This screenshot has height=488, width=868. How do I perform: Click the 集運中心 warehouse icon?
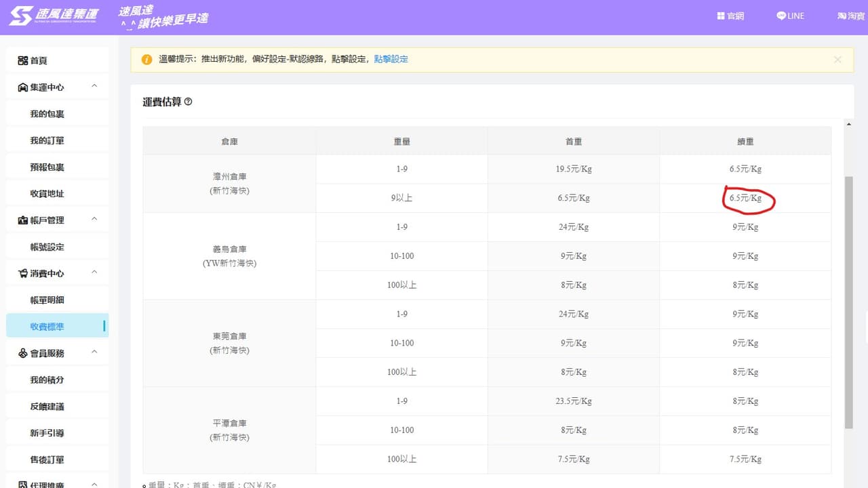(x=22, y=87)
